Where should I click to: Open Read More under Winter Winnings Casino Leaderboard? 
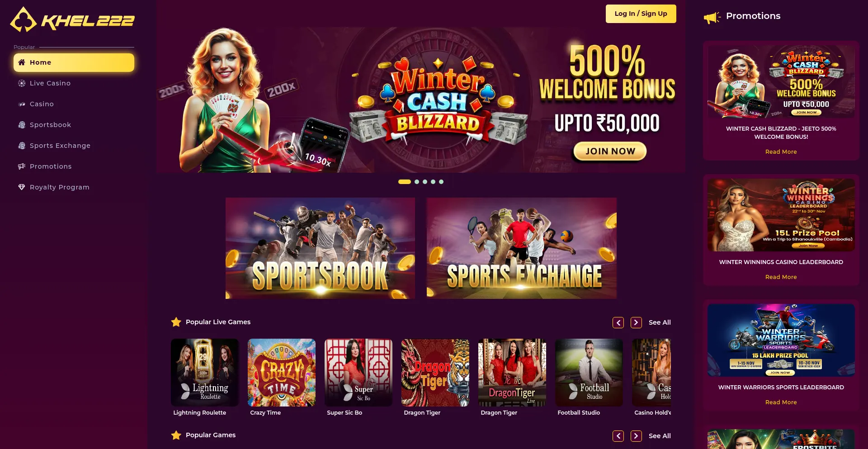[781, 277]
